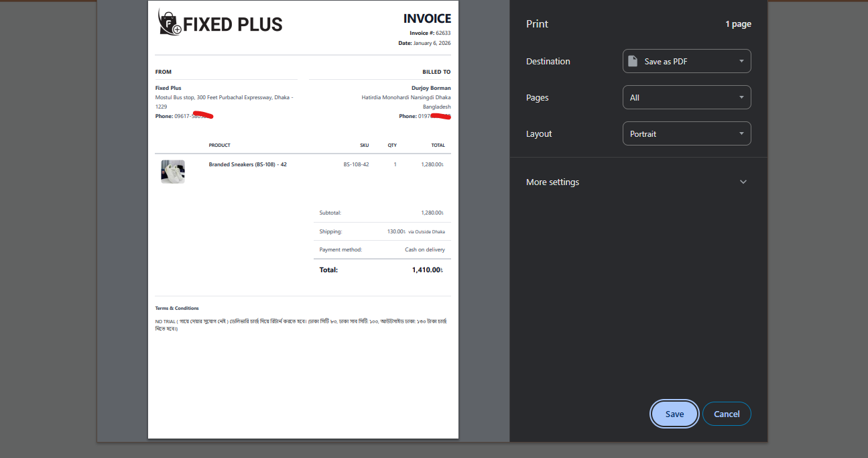Click the Cancel button
Screen dimensions: 868x458
coord(727,414)
